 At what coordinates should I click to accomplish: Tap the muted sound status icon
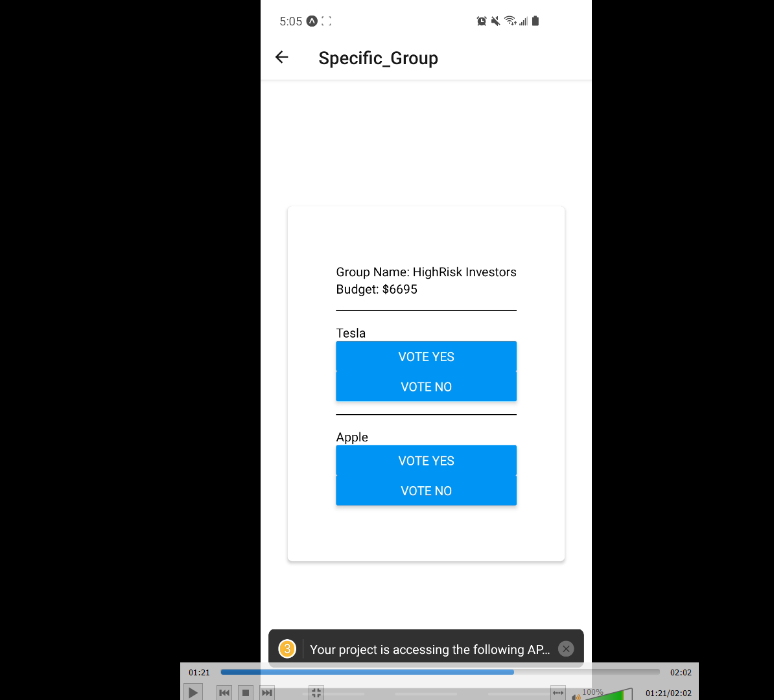tap(495, 21)
